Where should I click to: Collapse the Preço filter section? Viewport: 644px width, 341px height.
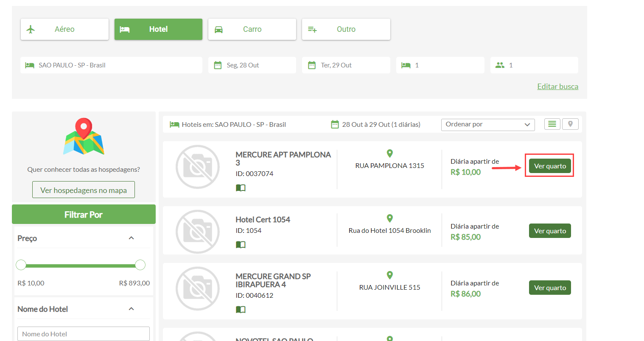pos(131,238)
